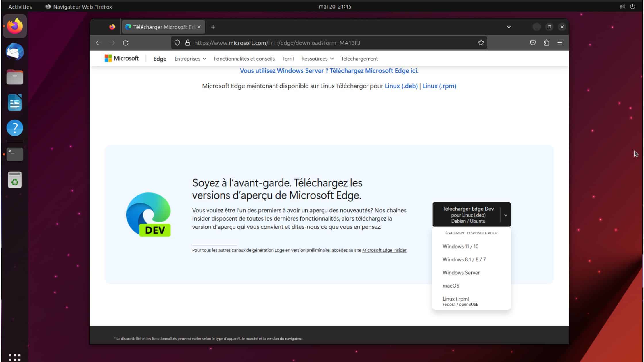This screenshot has width=644, height=362.
Task: Unmute system volume in top bar
Action: pos(622,7)
